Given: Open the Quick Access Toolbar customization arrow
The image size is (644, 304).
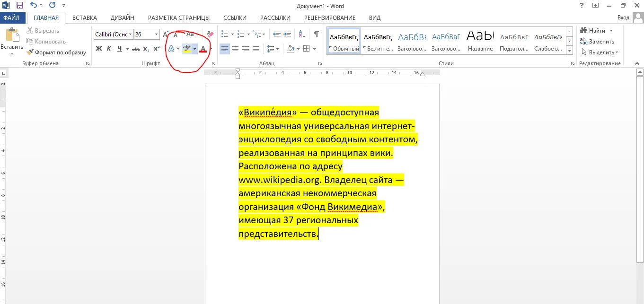Looking at the screenshot, I should [63, 6].
